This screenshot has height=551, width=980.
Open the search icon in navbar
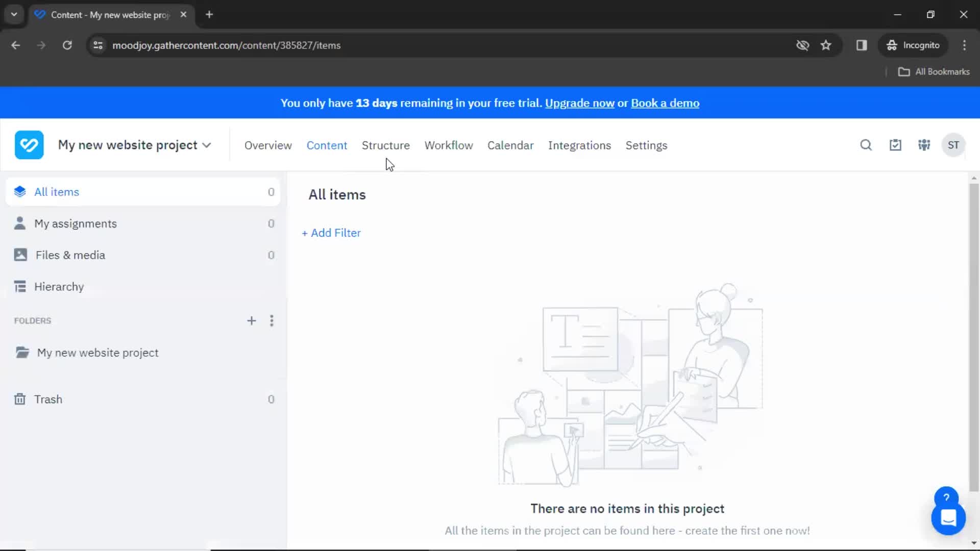866,145
